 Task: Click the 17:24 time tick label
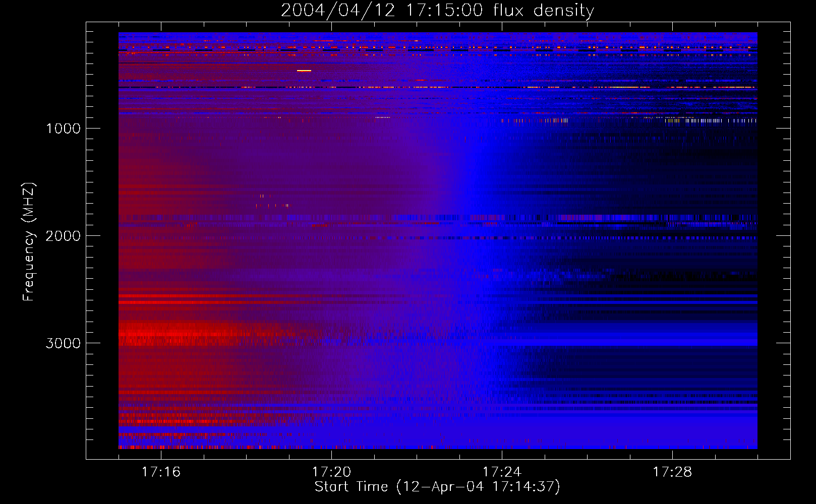[502, 472]
